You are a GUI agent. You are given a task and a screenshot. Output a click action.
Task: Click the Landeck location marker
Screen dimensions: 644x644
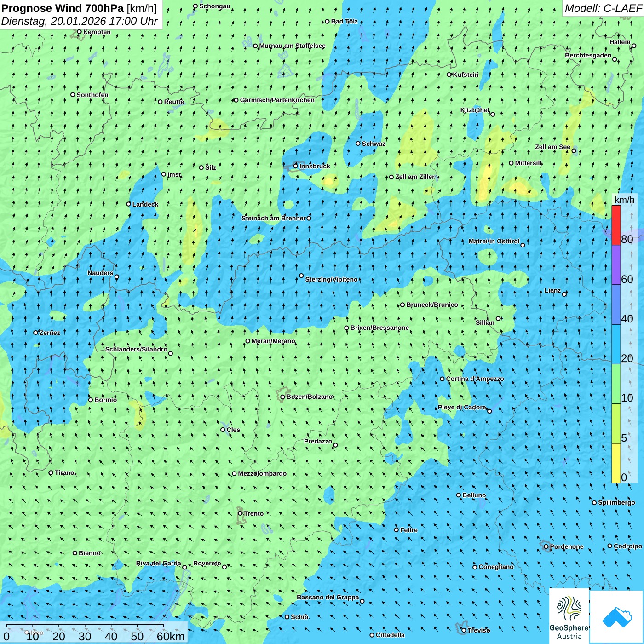(x=129, y=204)
